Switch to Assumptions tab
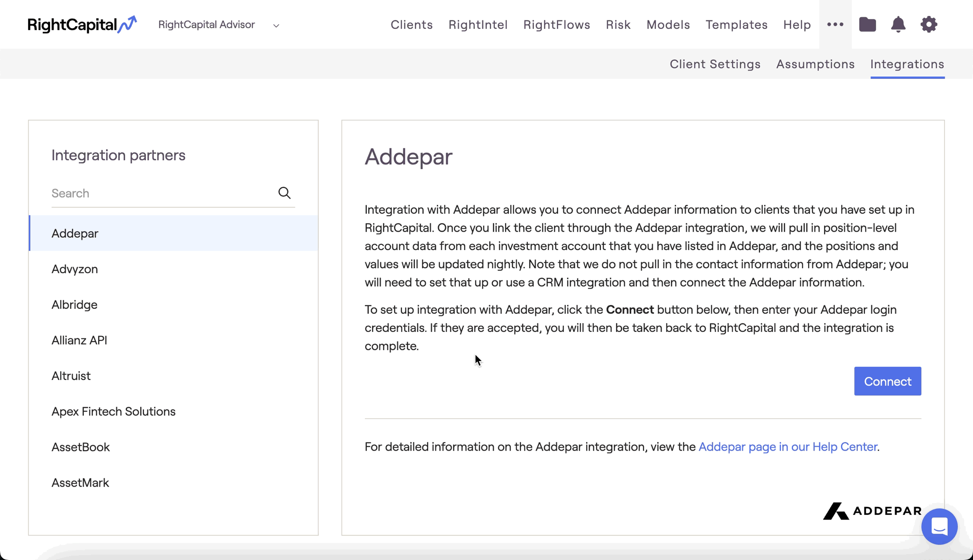This screenshot has width=973, height=560. coord(815,64)
